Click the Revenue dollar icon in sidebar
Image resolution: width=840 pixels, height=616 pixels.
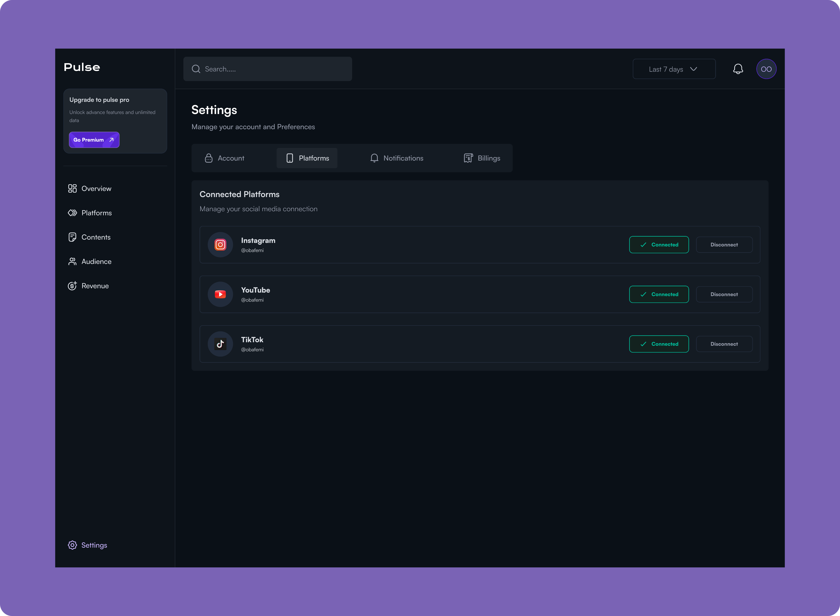pyautogui.click(x=72, y=286)
